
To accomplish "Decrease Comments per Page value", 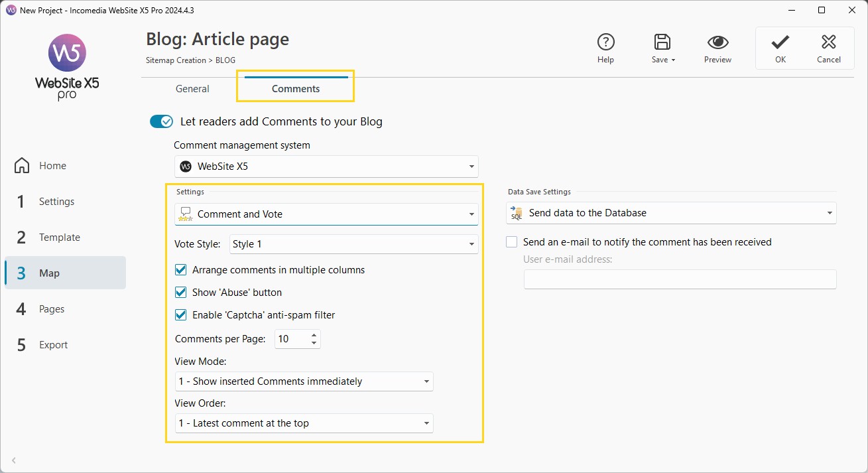I will 314,343.
